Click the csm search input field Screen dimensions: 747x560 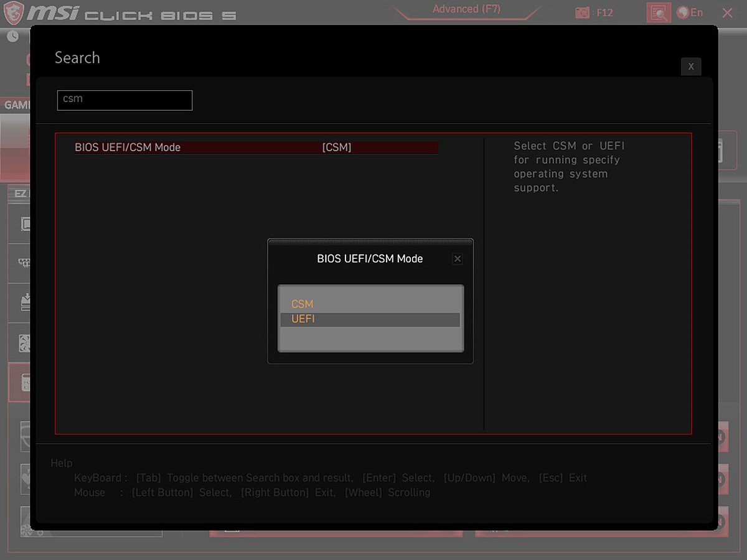tap(125, 100)
